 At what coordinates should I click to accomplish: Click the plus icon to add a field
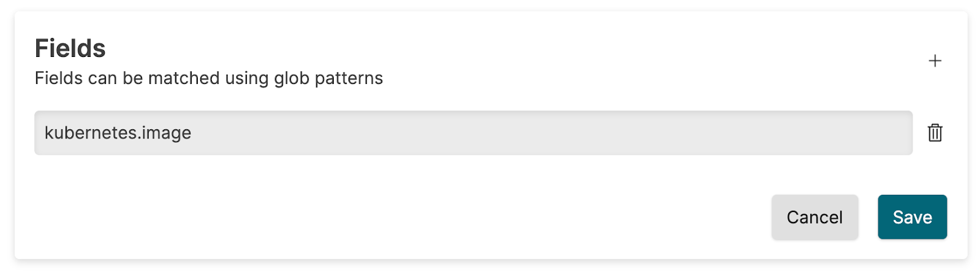click(x=935, y=61)
